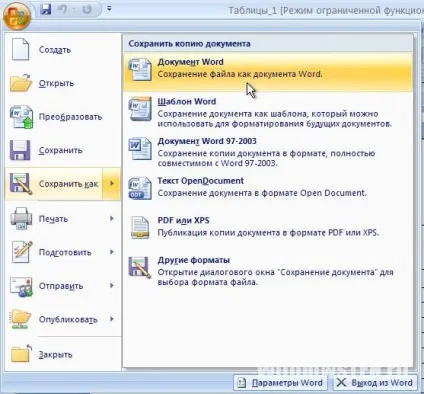
Task: Expand the Сохранить как submenu arrow
Action: (112, 184)
